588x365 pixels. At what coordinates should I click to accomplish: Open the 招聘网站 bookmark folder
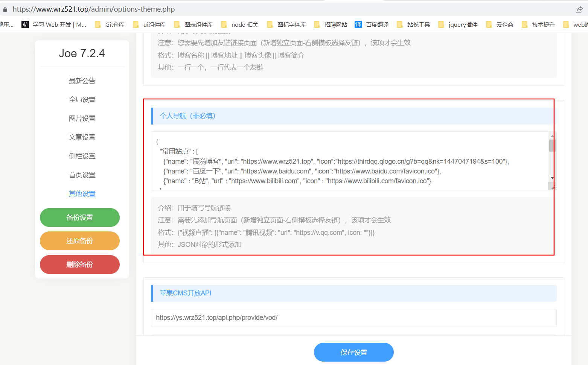tap(331, 24)
